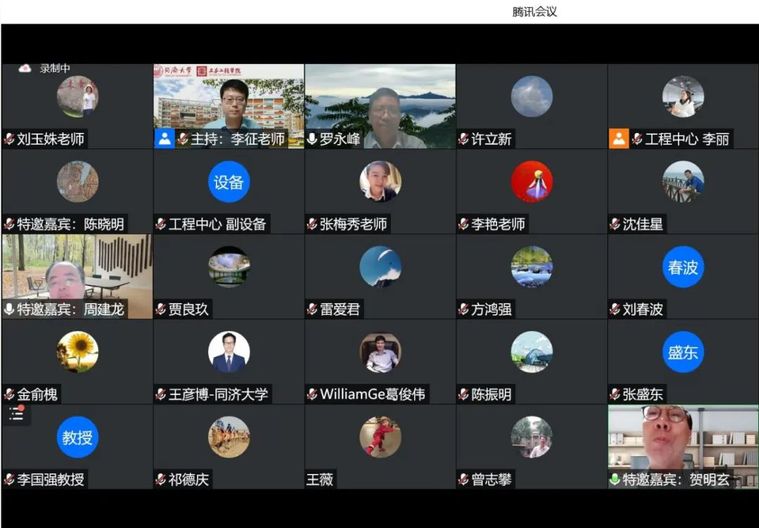Select the paraglider sky avatar of 雷爱君
759x528 pixels.
380,267
